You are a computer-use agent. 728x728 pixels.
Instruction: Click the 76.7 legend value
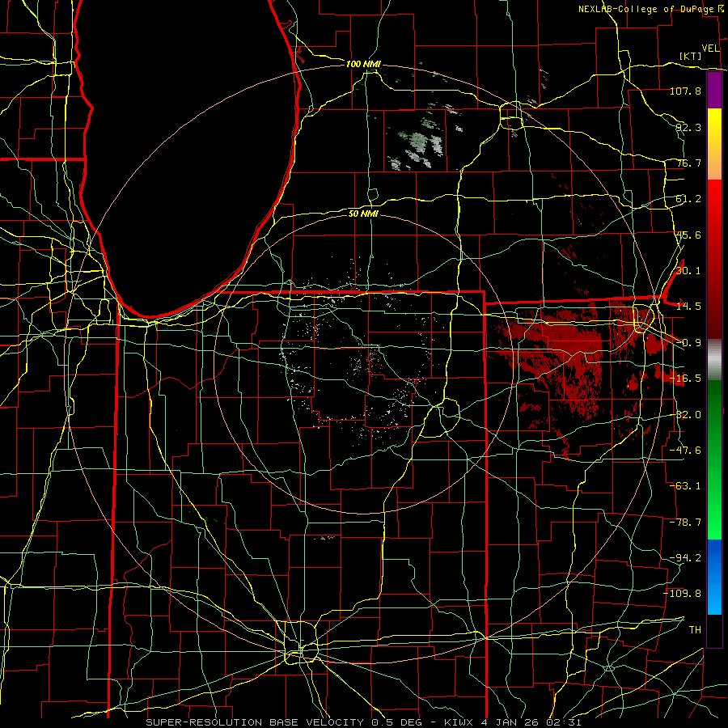[688, 163]
